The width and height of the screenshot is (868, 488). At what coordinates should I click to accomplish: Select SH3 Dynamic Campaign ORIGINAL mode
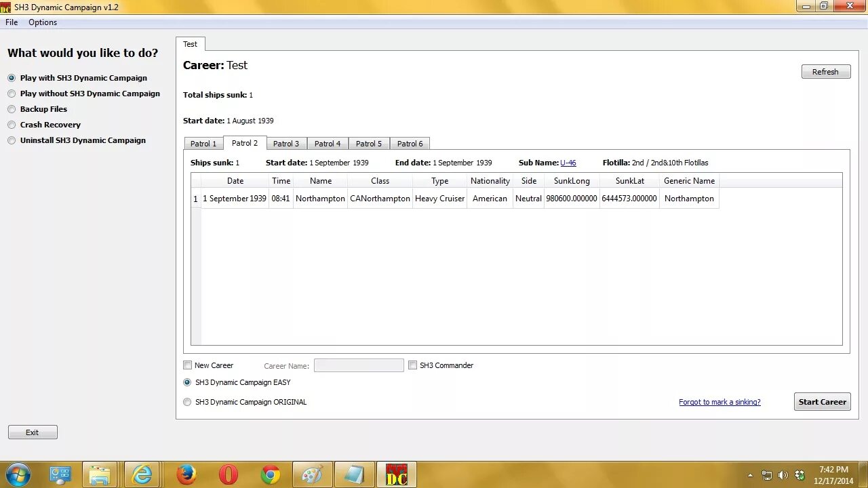coord(187,402)
